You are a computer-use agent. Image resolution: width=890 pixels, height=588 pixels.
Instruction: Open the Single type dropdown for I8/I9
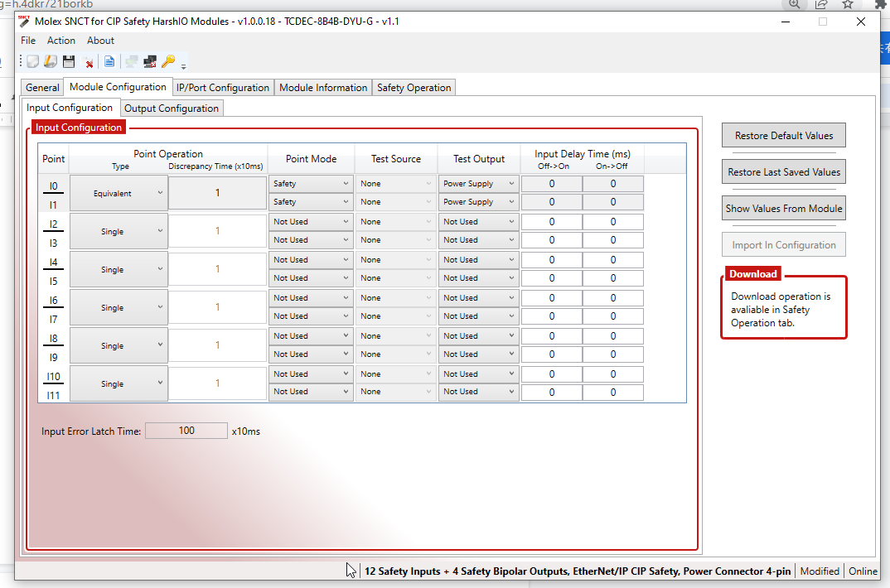pos(119,345)
